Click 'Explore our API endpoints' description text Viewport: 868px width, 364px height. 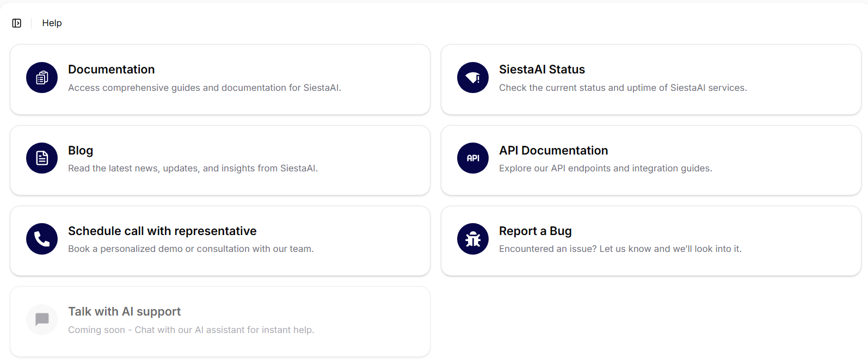605,169
